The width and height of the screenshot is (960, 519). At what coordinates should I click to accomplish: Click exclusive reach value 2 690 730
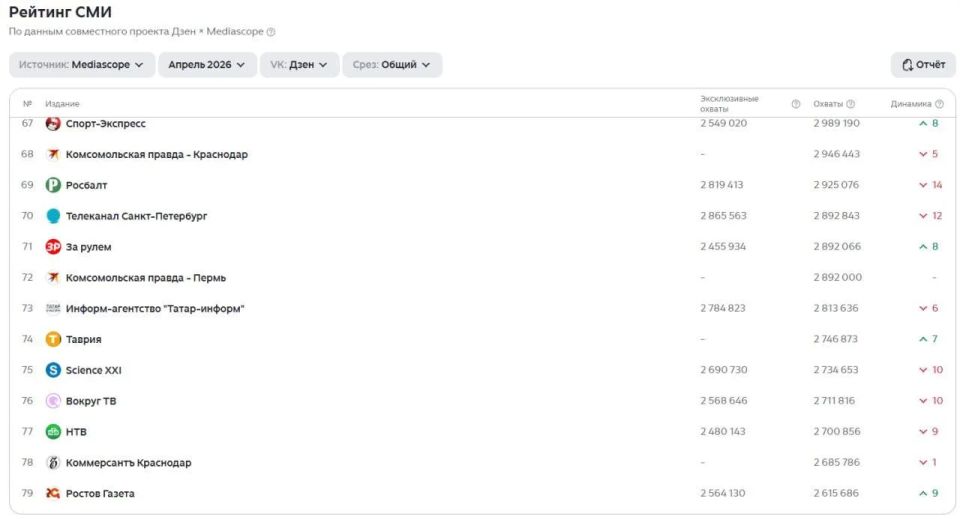tap(724, 370)
